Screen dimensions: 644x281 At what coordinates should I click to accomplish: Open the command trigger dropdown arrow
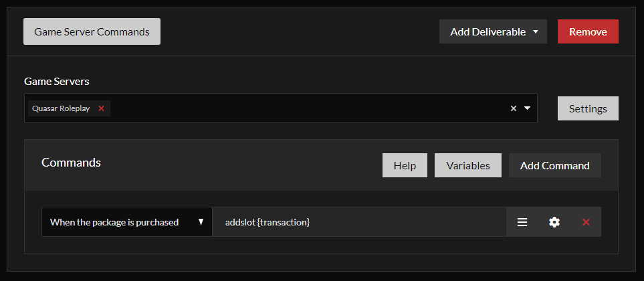201,222
